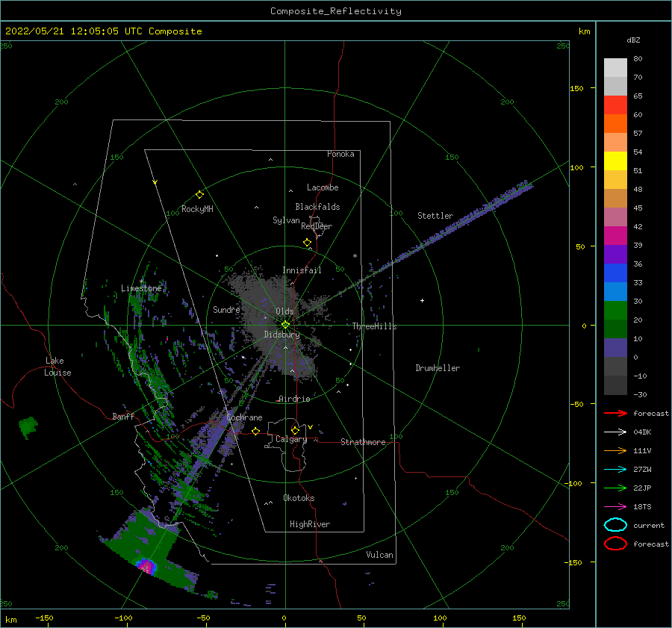Click the white 04DK arrow symbol
This screenshot has width=672, height=628.
pyautogui.click(x=615, y=432)
